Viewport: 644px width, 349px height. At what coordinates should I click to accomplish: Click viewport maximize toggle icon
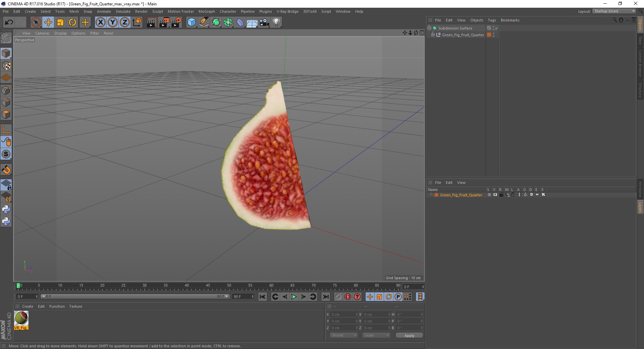point(422,33)
